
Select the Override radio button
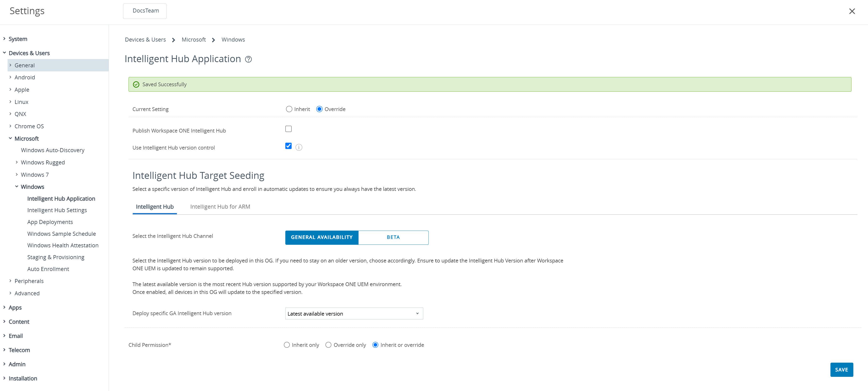319,109
